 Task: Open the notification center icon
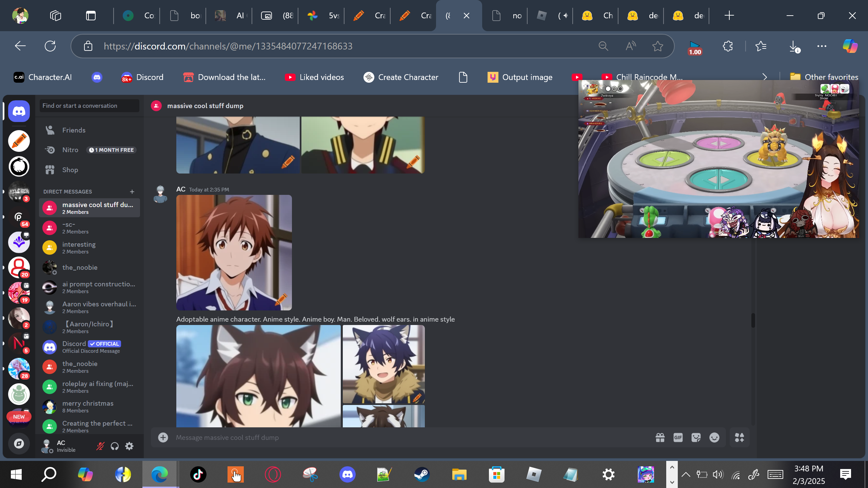[846, 474]
